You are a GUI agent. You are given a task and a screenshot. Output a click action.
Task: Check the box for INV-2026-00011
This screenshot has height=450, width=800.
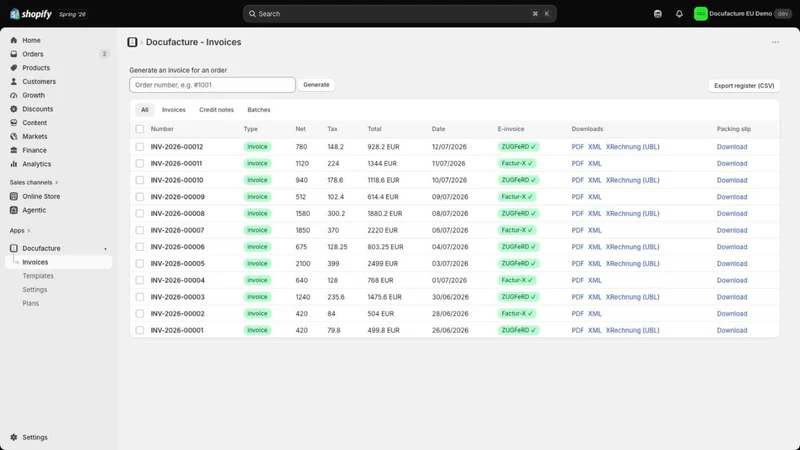click(140, 164)
